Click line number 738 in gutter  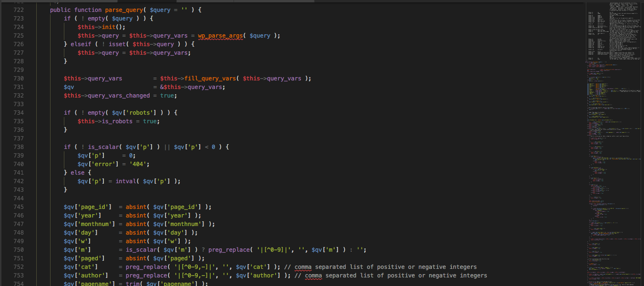click(x=18, y=147)
